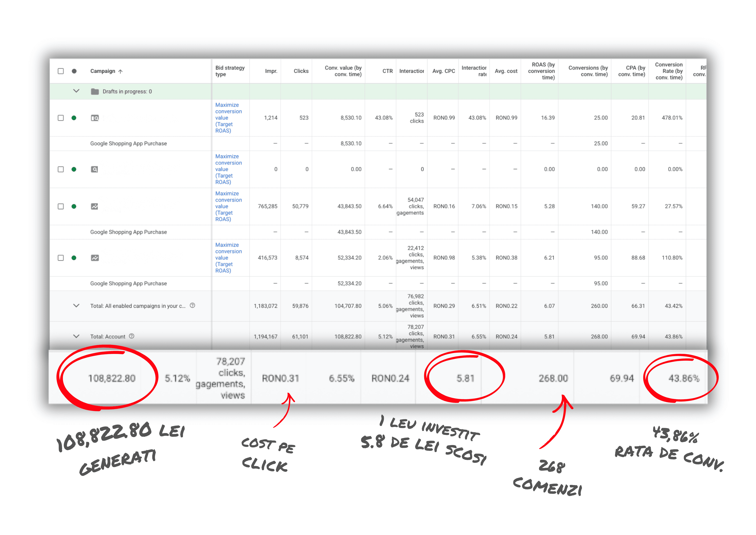756x535 pixels.
Task: Click the Shopping campaign icon in the 1,214 impressions row
Action: (95, 118)
